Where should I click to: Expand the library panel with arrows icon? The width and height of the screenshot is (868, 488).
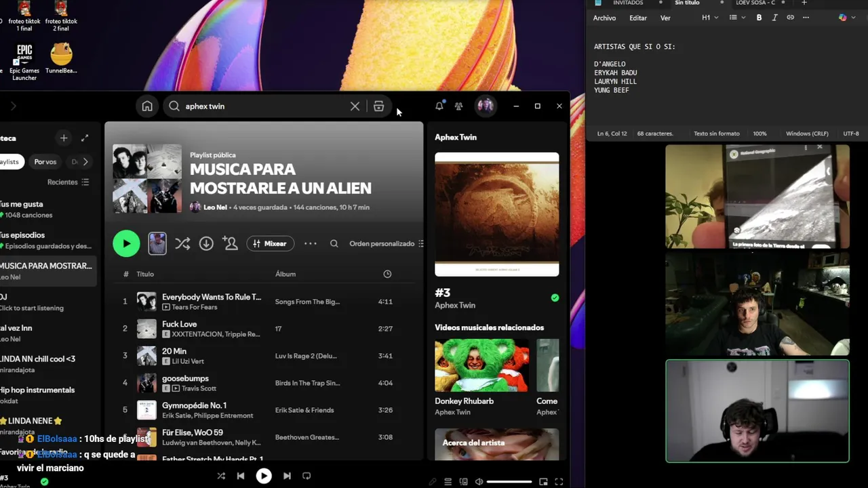(85, 138)
